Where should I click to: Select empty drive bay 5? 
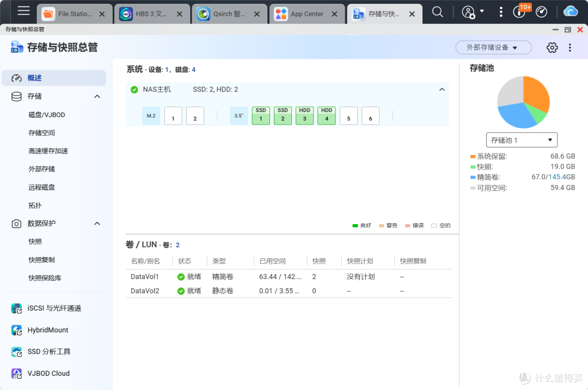348,116
